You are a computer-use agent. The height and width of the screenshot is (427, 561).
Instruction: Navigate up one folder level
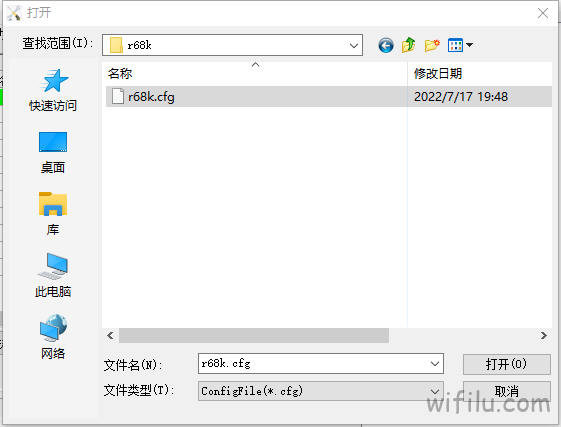click(409, 45)
